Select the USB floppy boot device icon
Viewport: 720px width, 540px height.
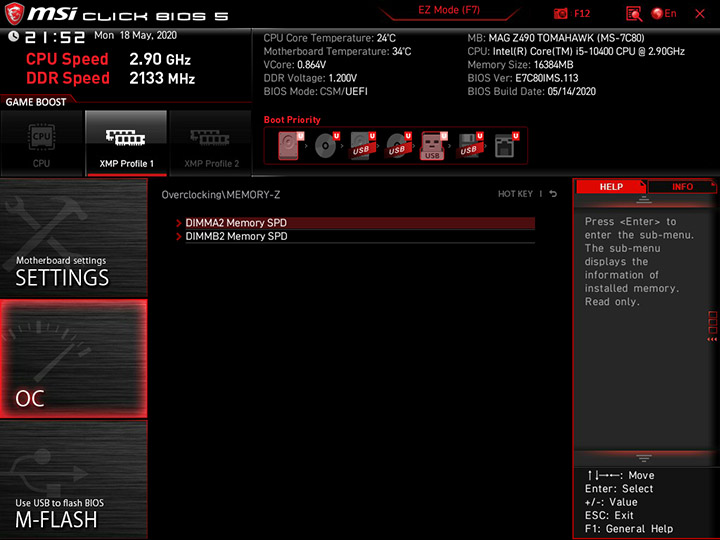[470, 146]
